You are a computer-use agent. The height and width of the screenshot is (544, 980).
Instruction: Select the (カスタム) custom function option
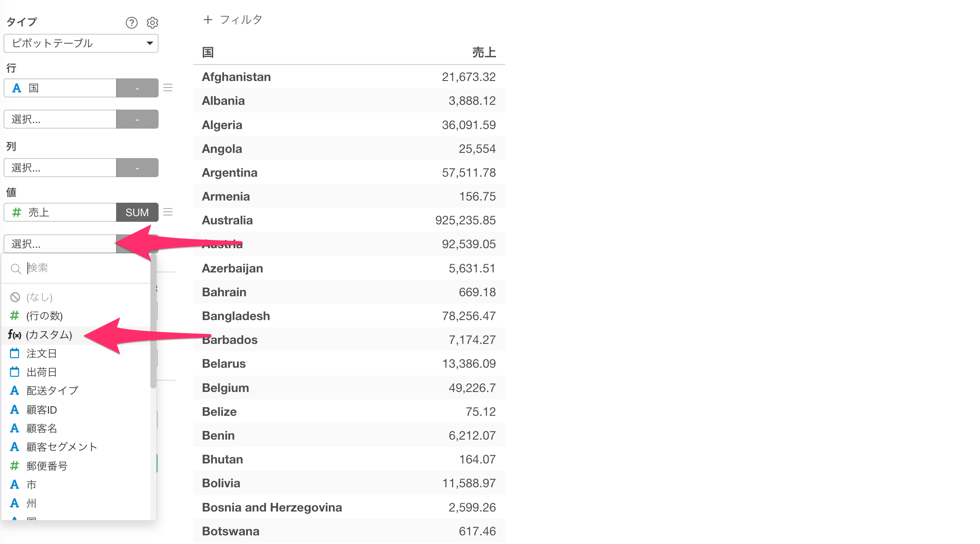[x=49, y=335]
